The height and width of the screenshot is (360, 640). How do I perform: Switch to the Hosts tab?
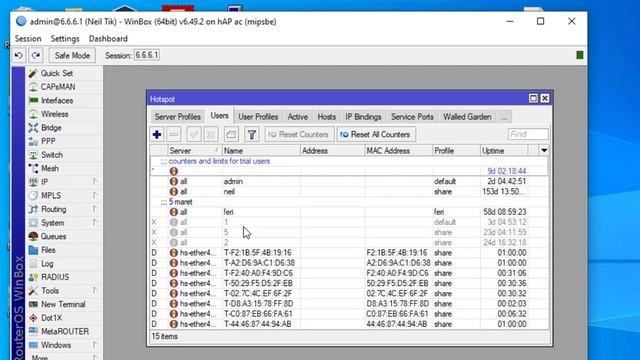pos(327,117)
